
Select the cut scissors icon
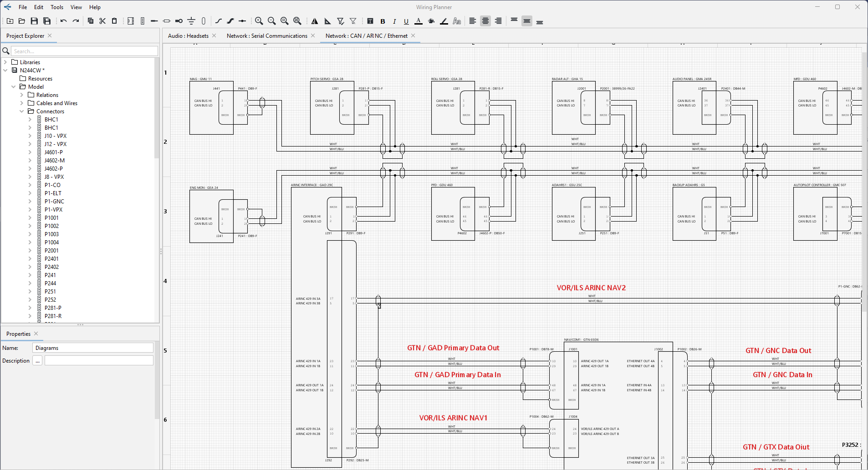(102, 21)
